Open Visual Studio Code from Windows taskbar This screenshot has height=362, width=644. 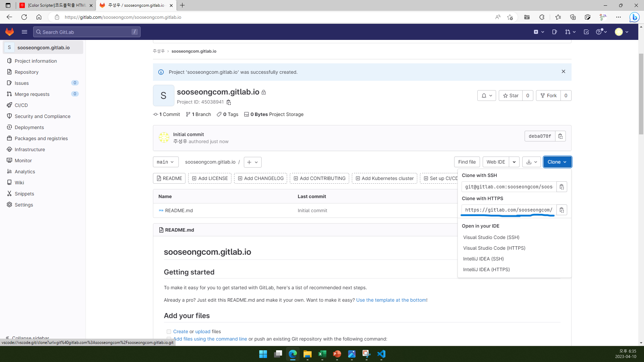click(381, 354)
